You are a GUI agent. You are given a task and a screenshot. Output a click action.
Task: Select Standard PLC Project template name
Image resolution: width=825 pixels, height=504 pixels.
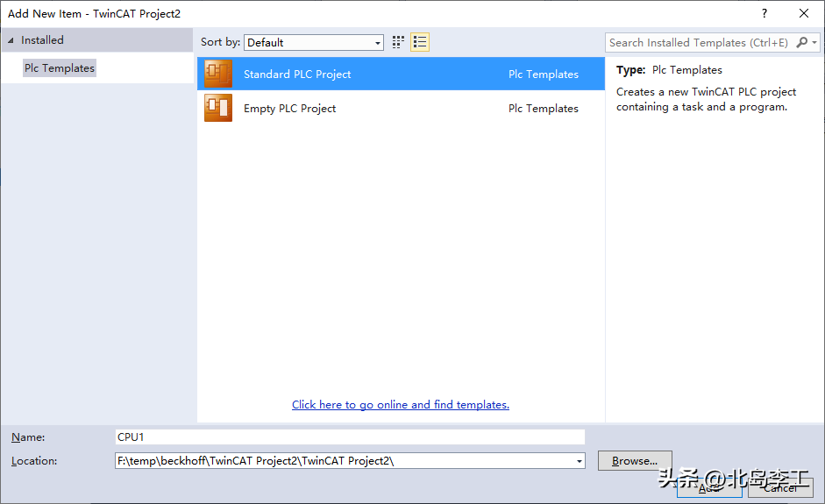tap(297, 75)
